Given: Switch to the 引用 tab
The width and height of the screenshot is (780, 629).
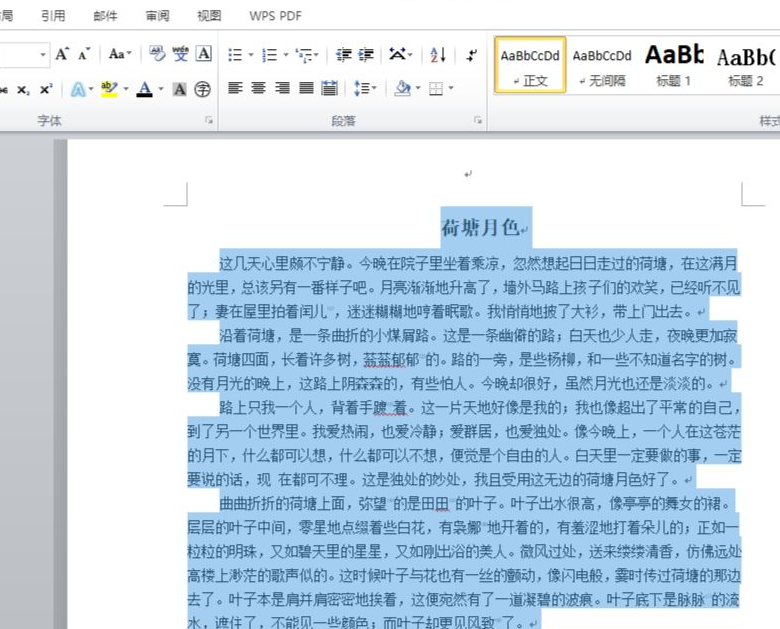Looking at the screenshot, I should pyautogui.click(x=53, y=16).
